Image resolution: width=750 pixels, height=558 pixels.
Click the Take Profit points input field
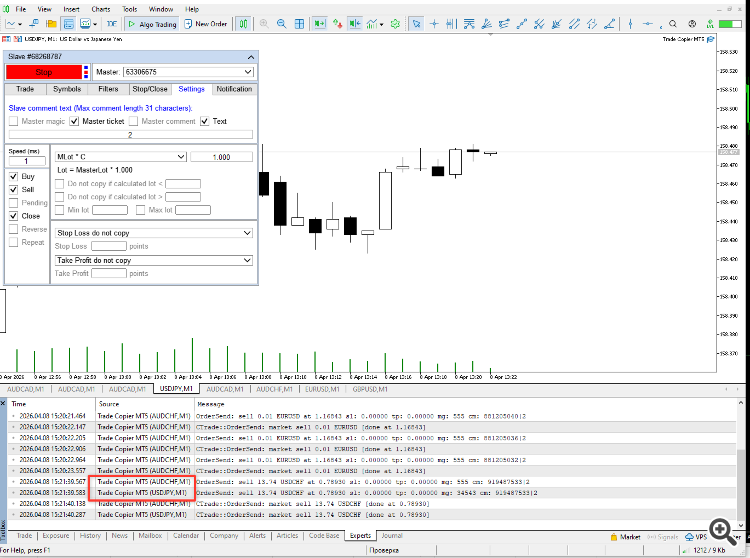coord(109,274)
